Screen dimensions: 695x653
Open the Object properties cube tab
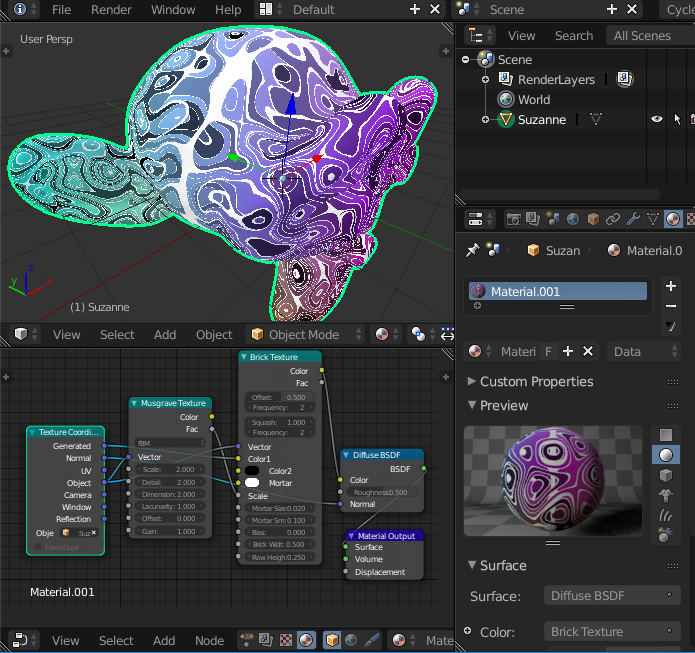(x=593, y=219)
